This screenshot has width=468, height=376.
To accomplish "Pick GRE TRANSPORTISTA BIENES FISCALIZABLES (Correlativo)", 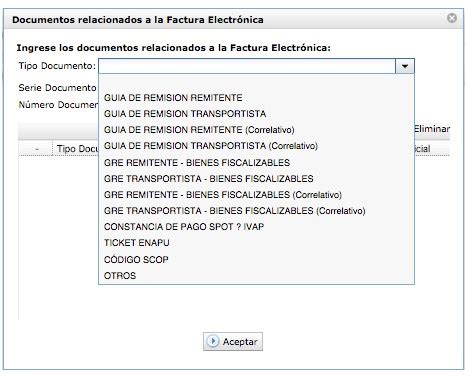I will 256,211.
